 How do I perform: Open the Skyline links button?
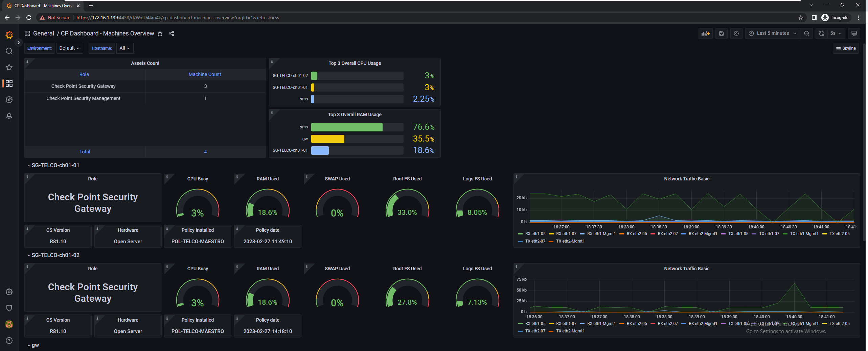(846, 48)
